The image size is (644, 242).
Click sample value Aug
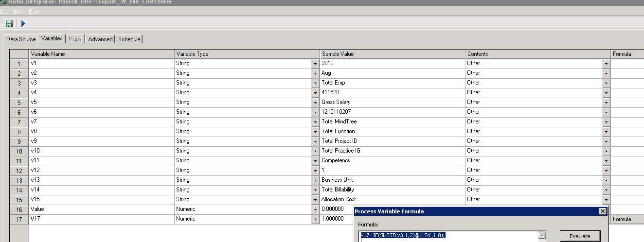click(x=393, y=73)
